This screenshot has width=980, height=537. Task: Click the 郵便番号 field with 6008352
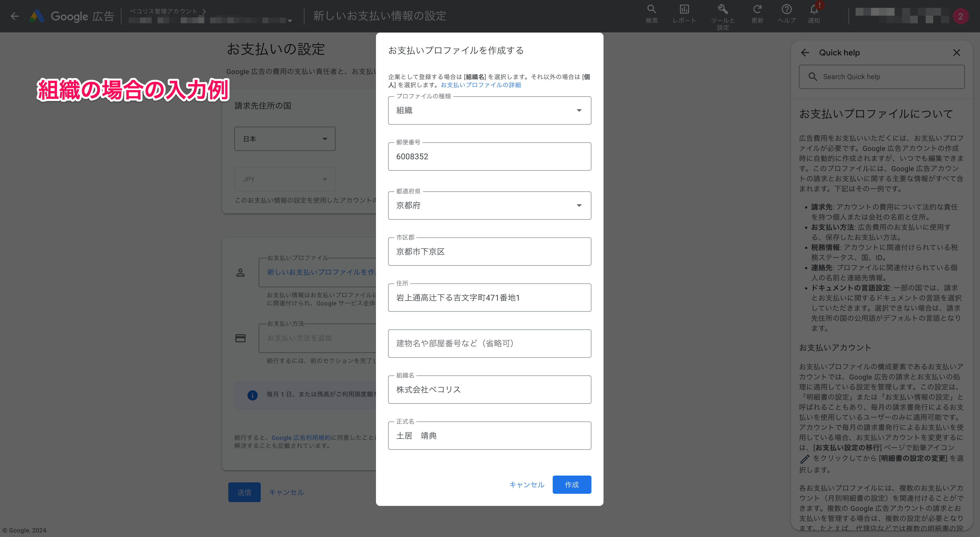click(x=489, y=156)
